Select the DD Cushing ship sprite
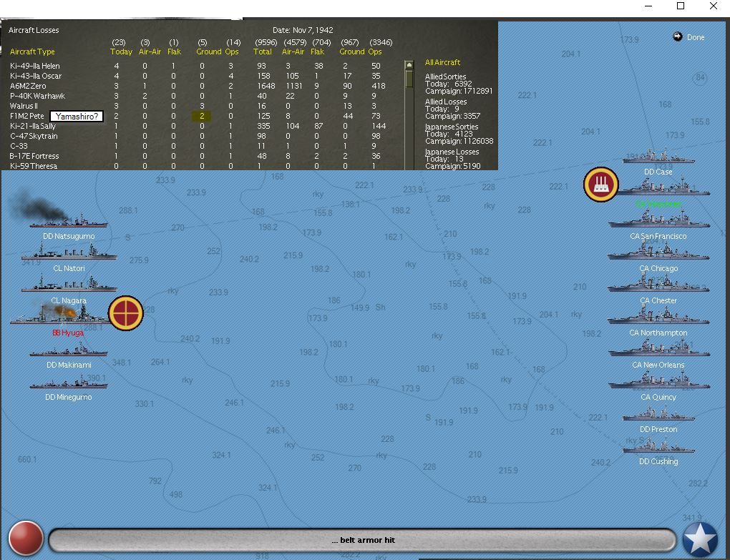The height and width of the screenshot is (560, 730). pyautogui.click(x=658, y=446)
